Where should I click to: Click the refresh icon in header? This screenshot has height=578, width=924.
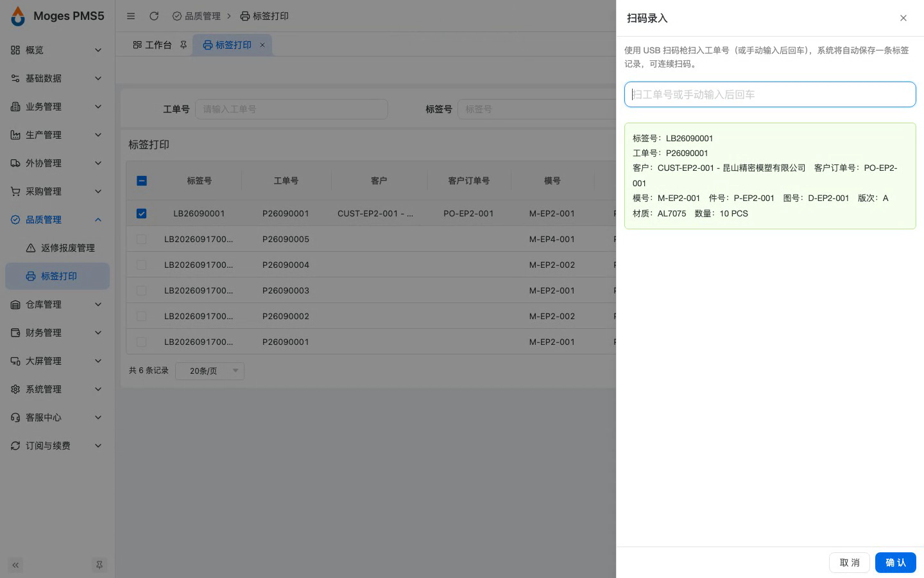click(x=154, y=16)
